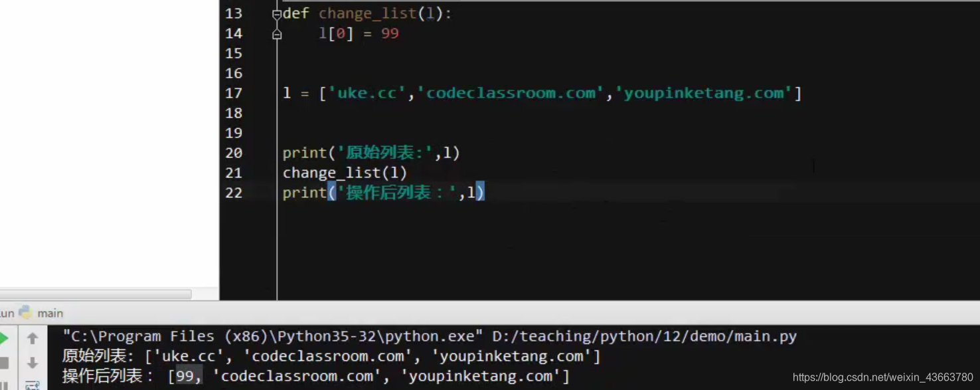The width and height of the screenshot is (980, 390).
Task: Click the Python icon beside main tab
Action: pyautogui.click(x=26, y=312)
